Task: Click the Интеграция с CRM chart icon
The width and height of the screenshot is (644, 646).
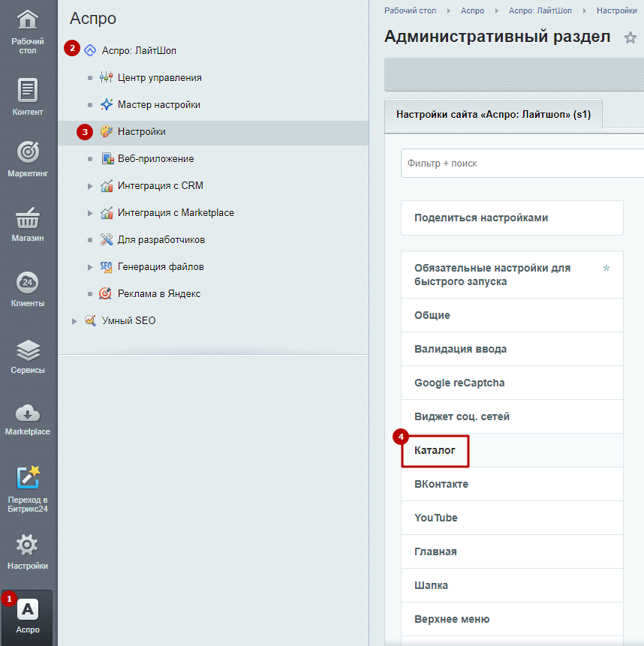Action: pos(107,186)
